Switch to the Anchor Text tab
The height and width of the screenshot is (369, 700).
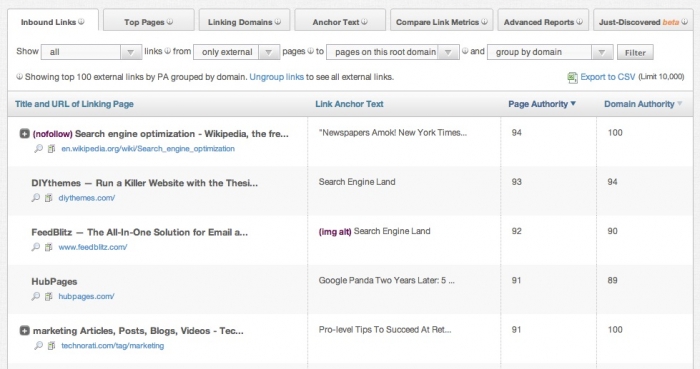coord(340,21)
